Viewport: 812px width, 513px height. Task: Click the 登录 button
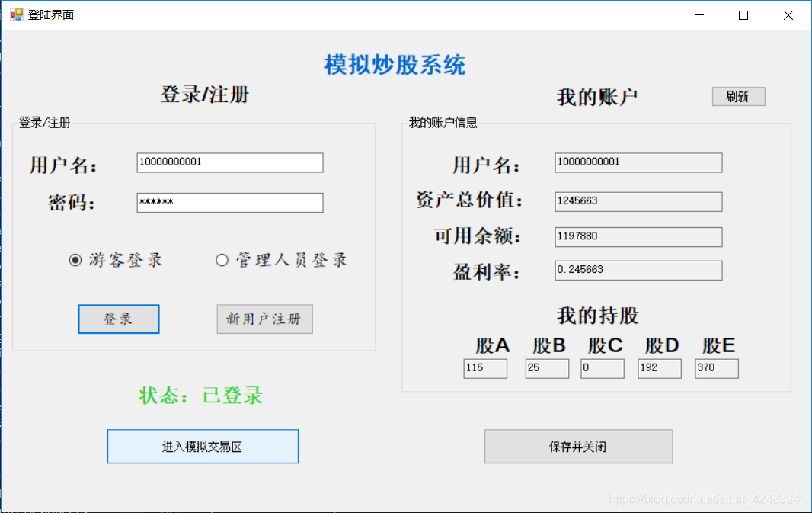pos(118,319)
